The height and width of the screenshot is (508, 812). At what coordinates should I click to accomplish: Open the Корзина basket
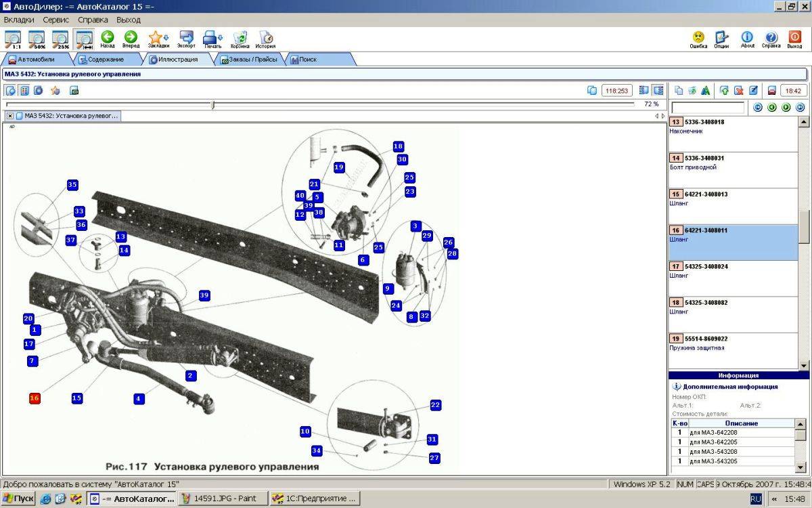240,40
